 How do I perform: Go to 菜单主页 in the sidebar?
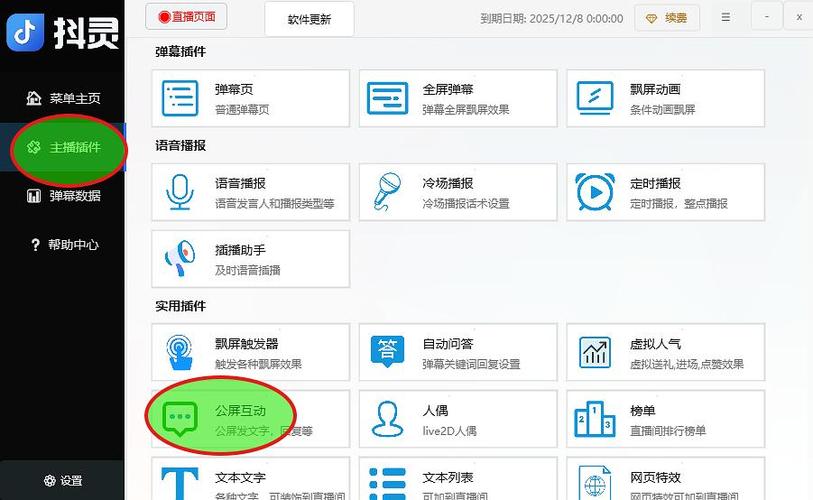62,98
